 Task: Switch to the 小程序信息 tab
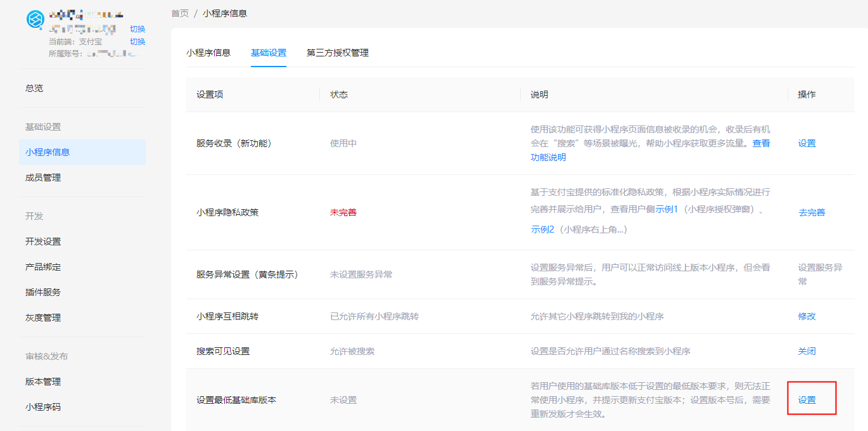[208, 53]
